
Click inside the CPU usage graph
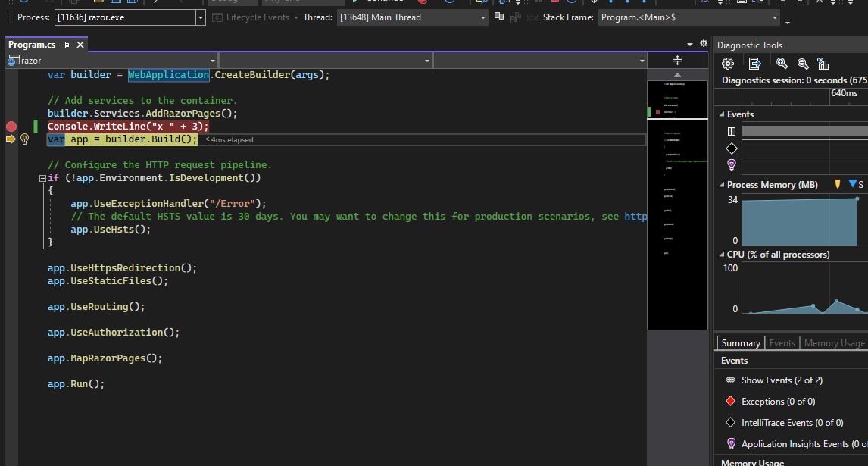[804, 288]
